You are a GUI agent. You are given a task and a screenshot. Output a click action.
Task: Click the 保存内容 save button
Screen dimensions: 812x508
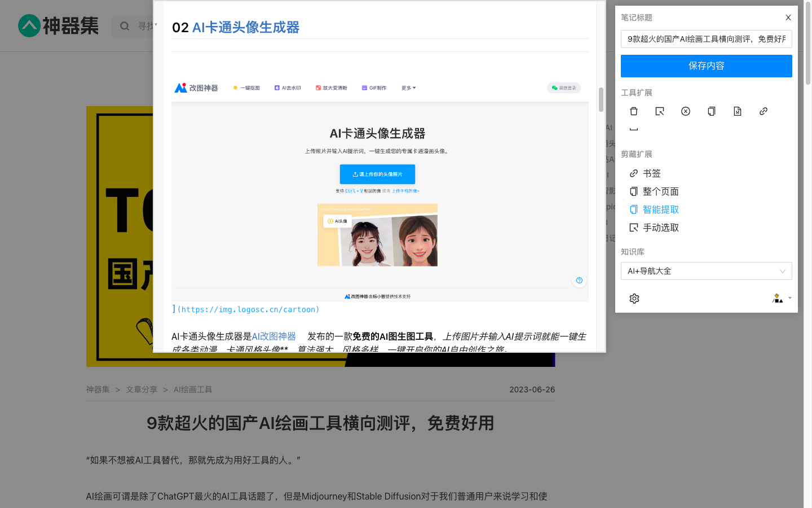(x=706, y=66)
